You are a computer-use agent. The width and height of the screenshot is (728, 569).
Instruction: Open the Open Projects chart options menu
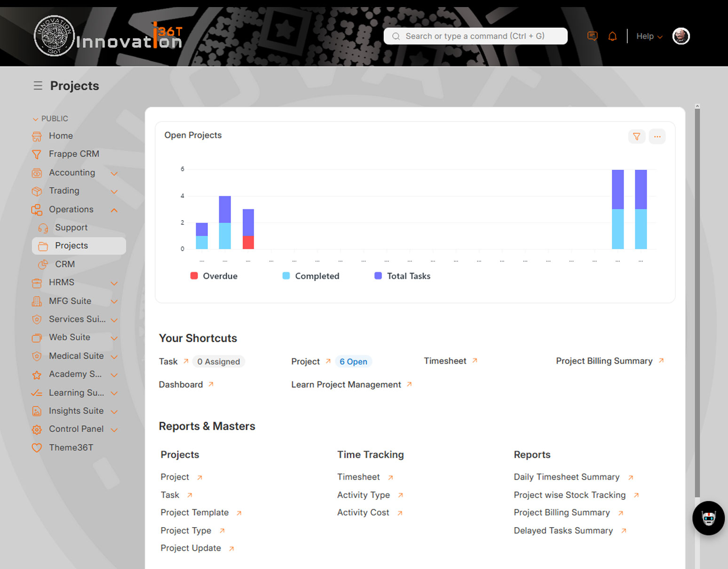(657, 136)
